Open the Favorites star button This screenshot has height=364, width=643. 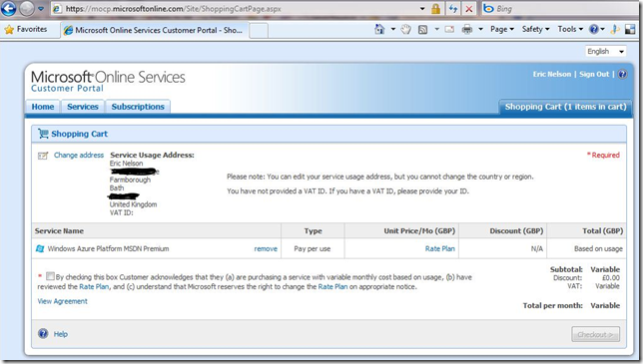pos(25,30)
